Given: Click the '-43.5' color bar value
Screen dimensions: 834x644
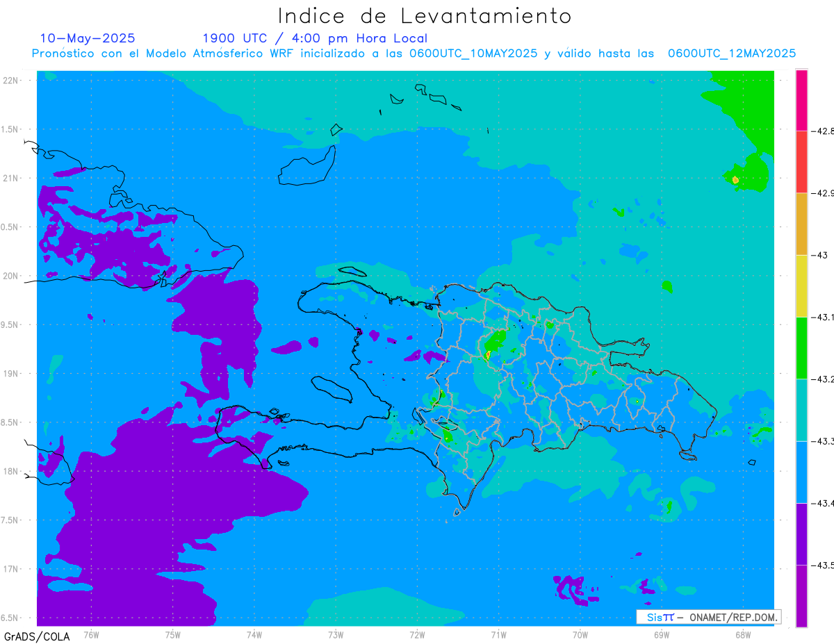Looking at the screenshot, I should [x=823, y=565].
